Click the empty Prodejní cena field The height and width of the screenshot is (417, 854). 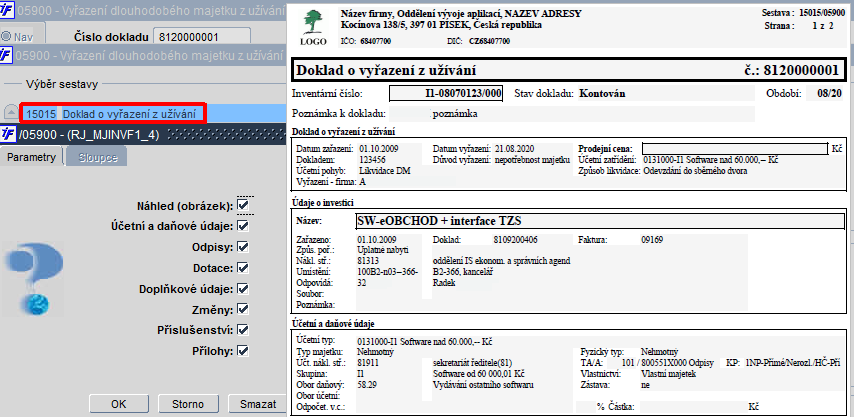(735, 148)
